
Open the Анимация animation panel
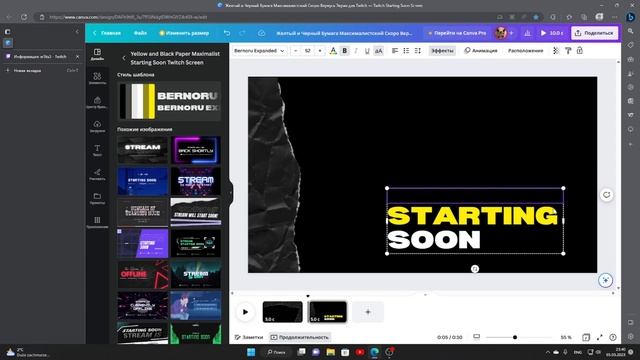pos(481,51)
